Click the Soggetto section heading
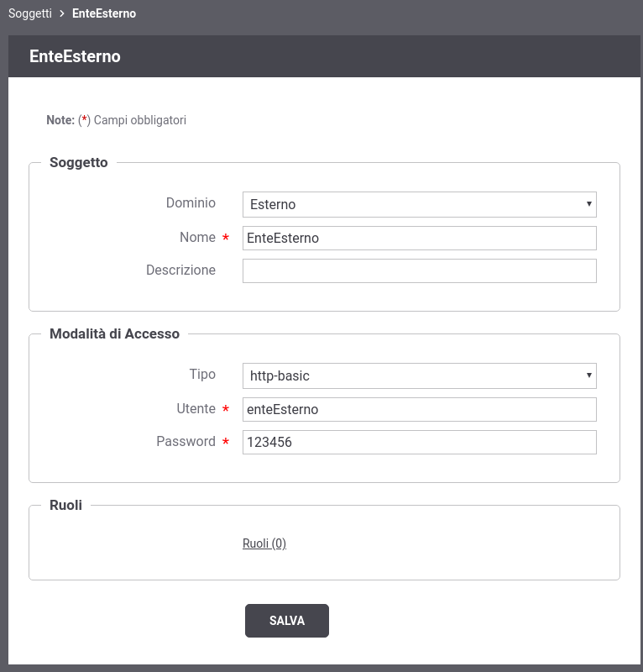 (x=79, y=162)
